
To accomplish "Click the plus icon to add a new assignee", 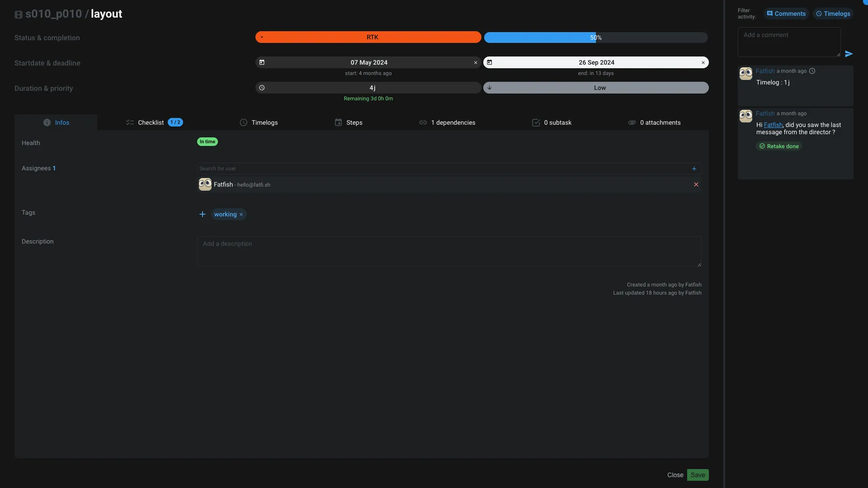I will click(x=694, y=169).
